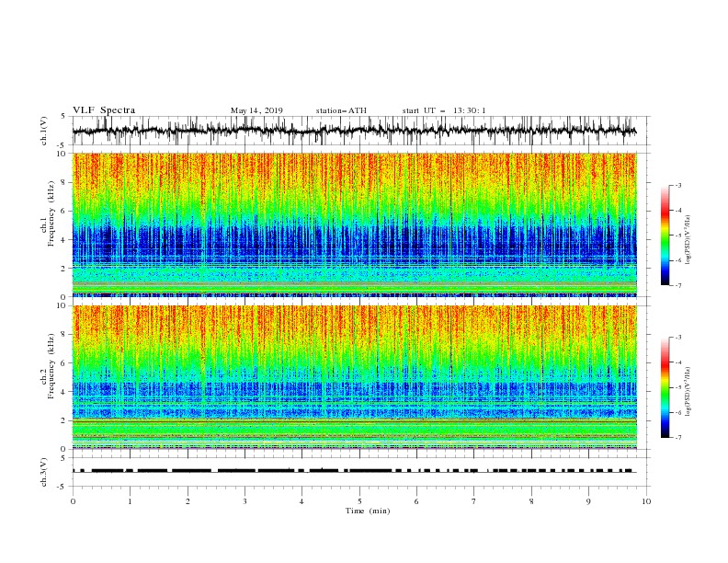Click the "ch.1(V)" axis label

point(44,131)
